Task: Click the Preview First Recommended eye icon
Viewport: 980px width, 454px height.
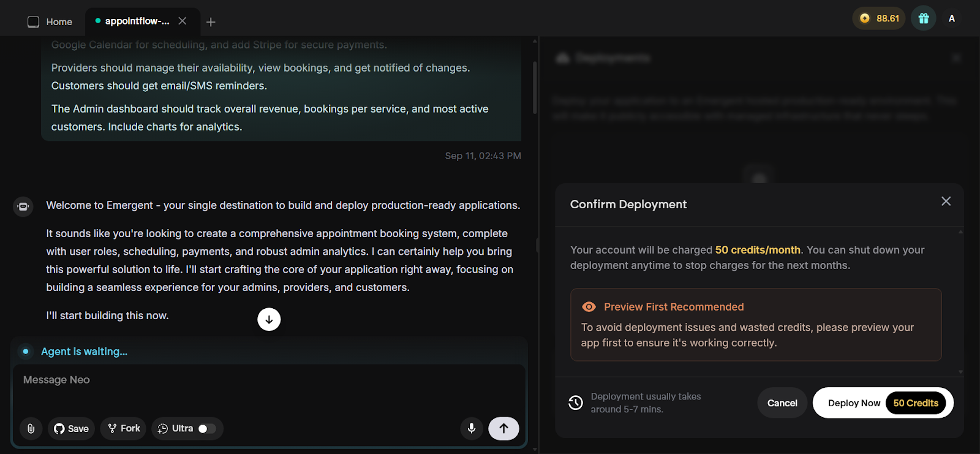Action: click(589, 307)
